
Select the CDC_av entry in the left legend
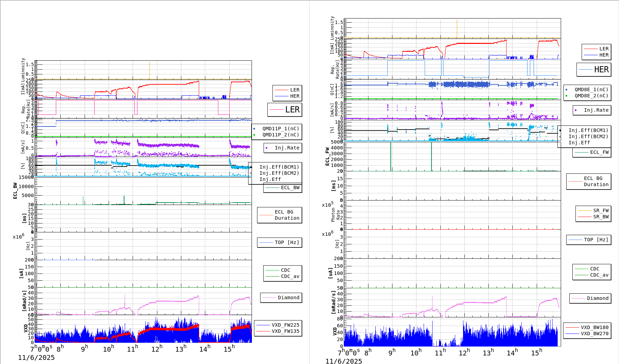(290, 276)
